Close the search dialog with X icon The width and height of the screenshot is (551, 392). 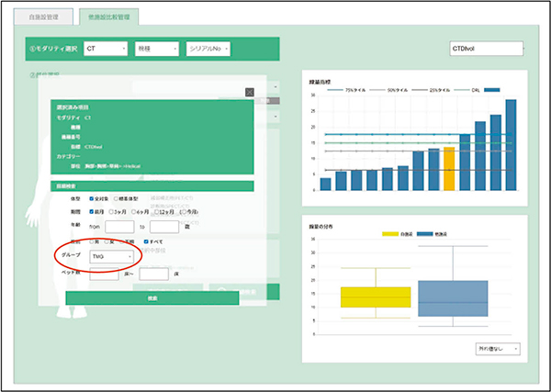tap(250, 92)
